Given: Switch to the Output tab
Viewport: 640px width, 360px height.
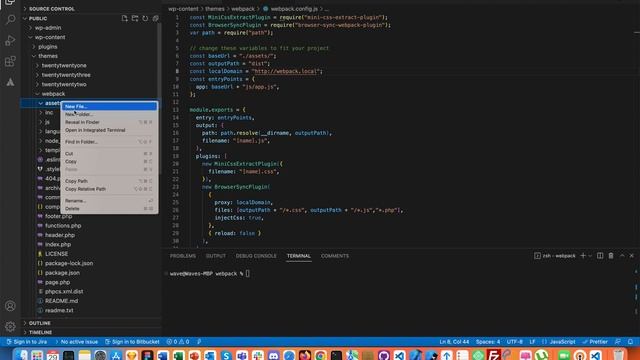Looking at the screenshot, I should click(216, 256).
